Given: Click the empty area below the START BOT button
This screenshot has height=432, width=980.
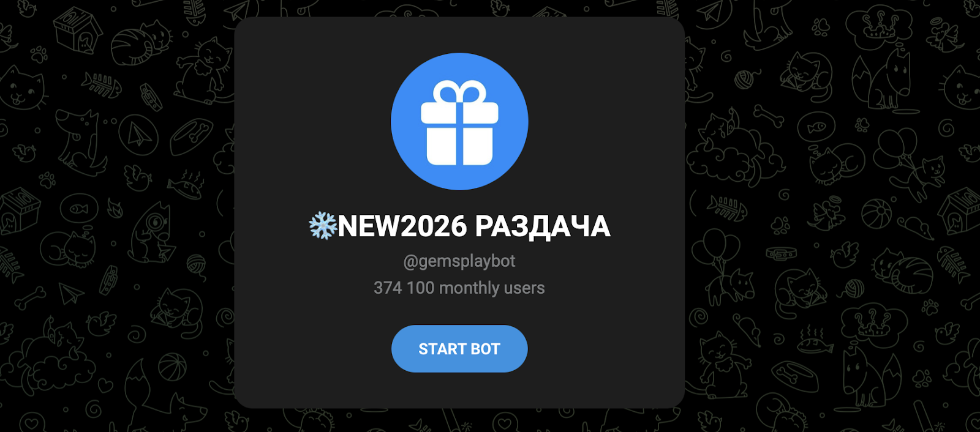Looking at the screenshot, I should coord(459,390).
